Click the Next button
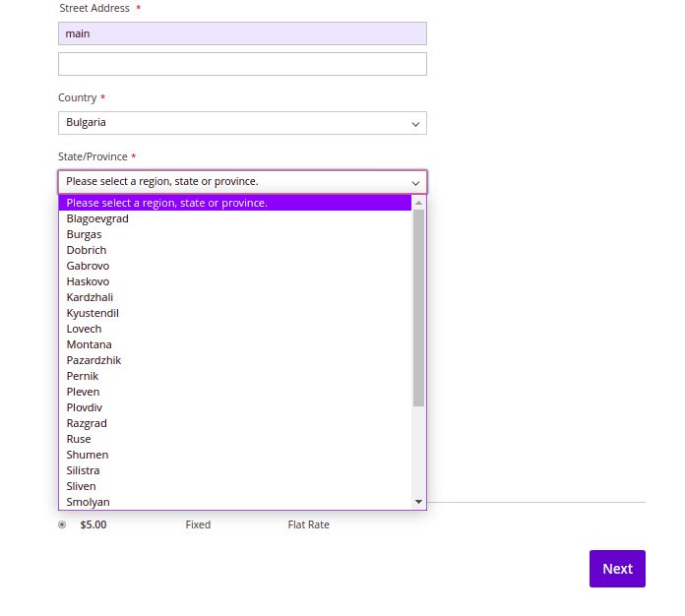The height and width of the screenshot is (616, 685). pos(617,569)
